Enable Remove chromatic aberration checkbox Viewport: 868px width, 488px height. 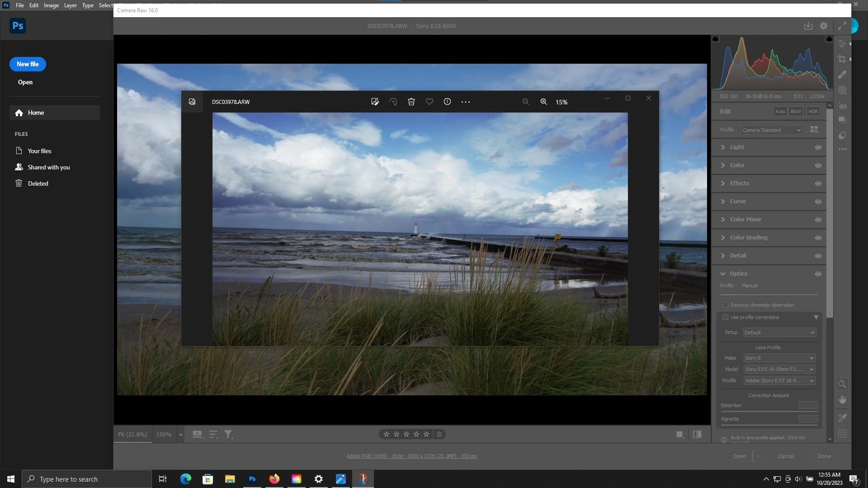click(725, 305)
